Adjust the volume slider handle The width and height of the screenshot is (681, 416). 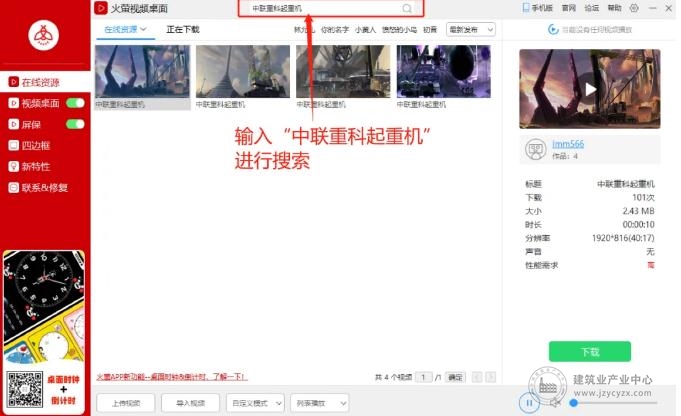pyautogui.click(x=574, y=403)
